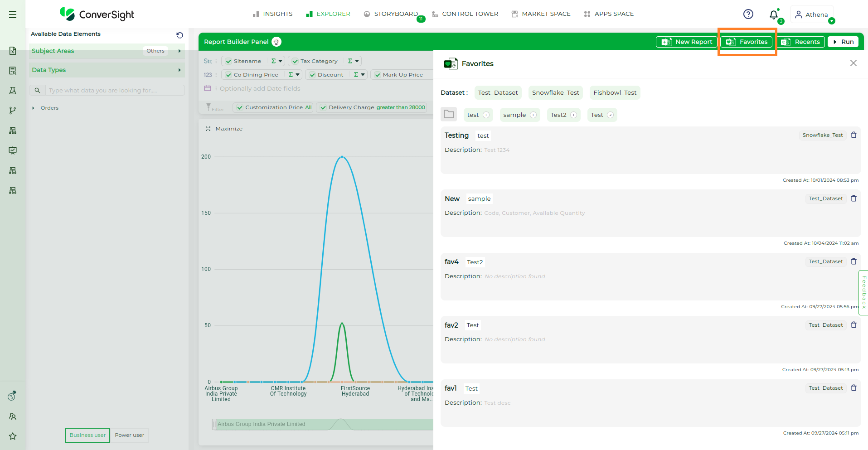Open the sidebar report search icon

[13, 71]
